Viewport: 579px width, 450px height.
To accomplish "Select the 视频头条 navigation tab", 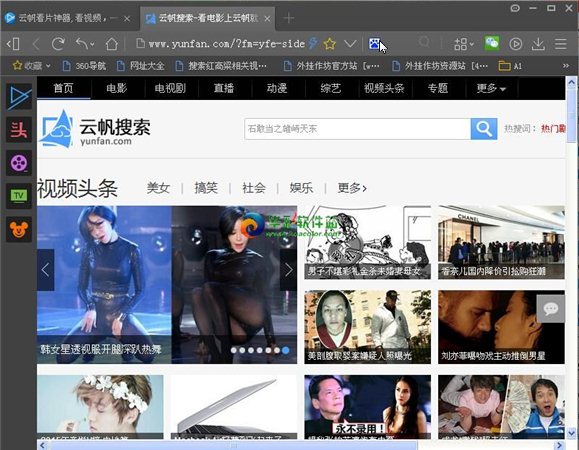I will click(384, 88).
